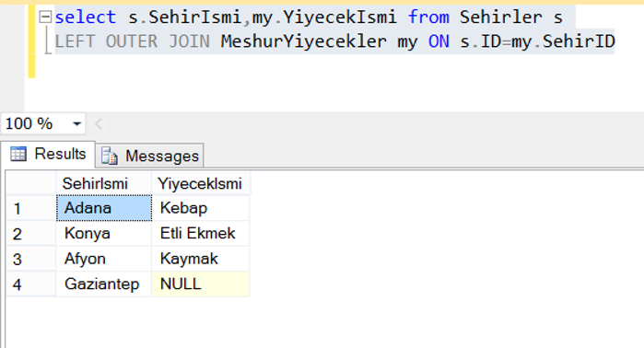The image size is (644, 348).
Task: Click the Messages tab document icon
Action: pos(110,156)
